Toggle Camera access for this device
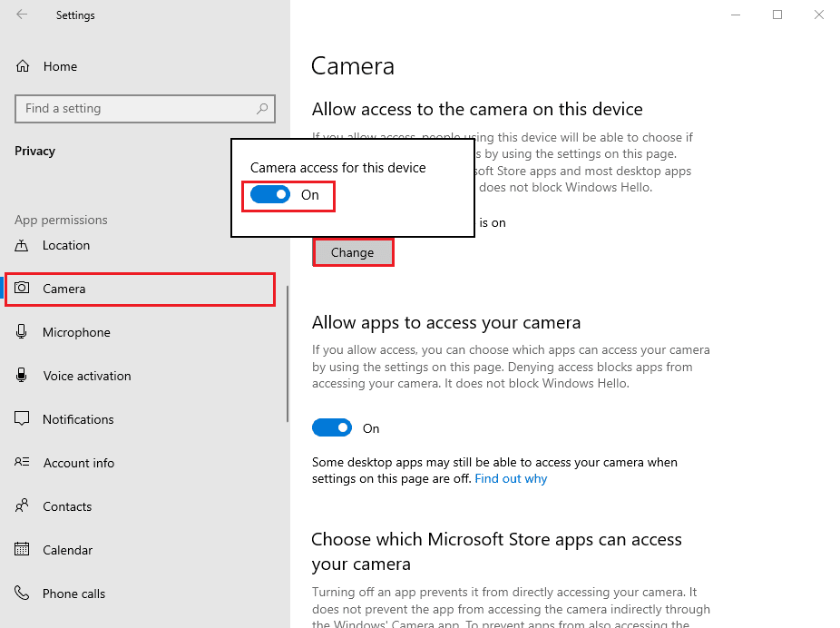This screenshot has width=840, height=628. click(270, 194)
